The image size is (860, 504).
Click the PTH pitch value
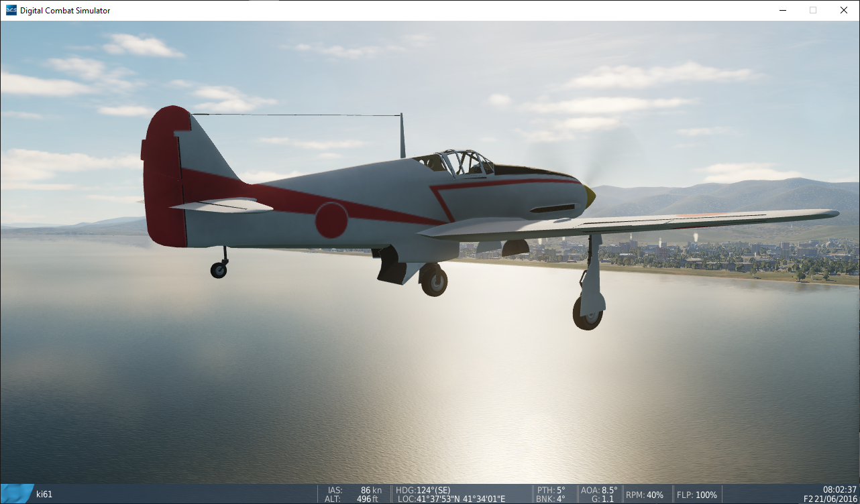[551, 490]
